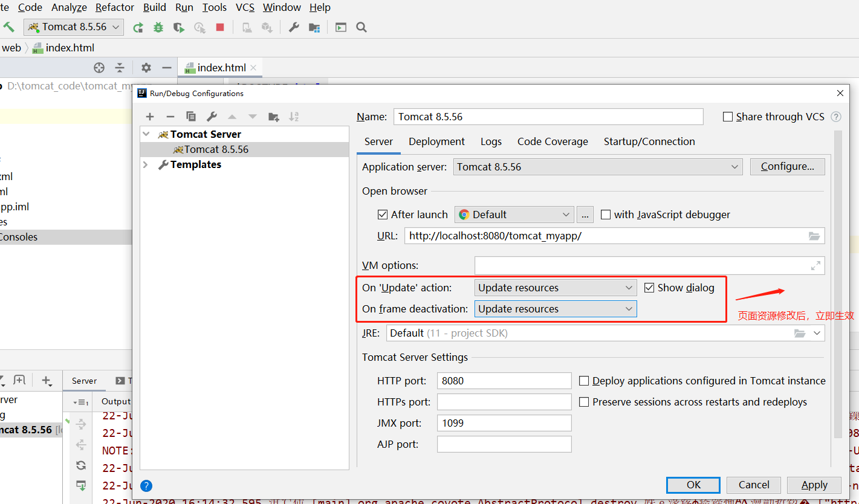The height and width of the screenshot is (504, 859).
Task: Click the Profiler run icon
Action: point(199,27)
